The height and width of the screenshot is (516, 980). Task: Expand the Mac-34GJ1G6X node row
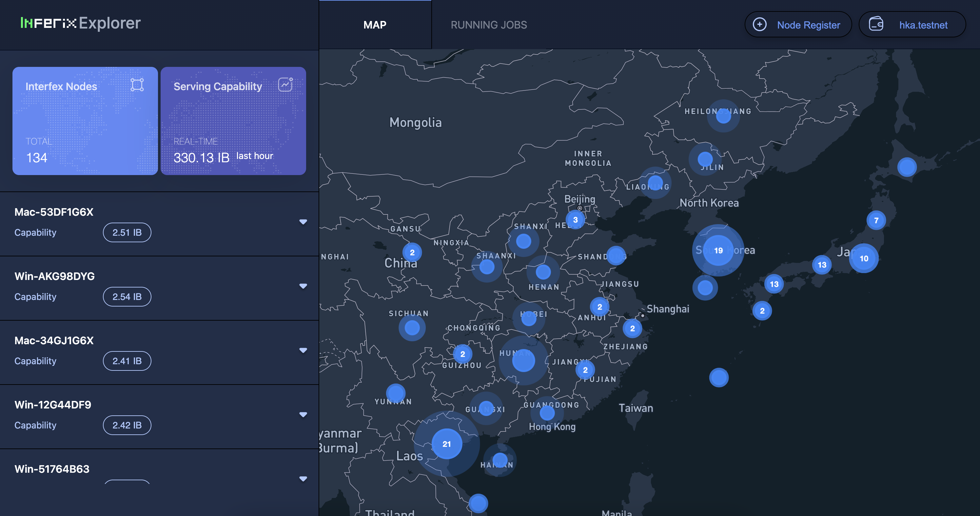click(303, 350)
